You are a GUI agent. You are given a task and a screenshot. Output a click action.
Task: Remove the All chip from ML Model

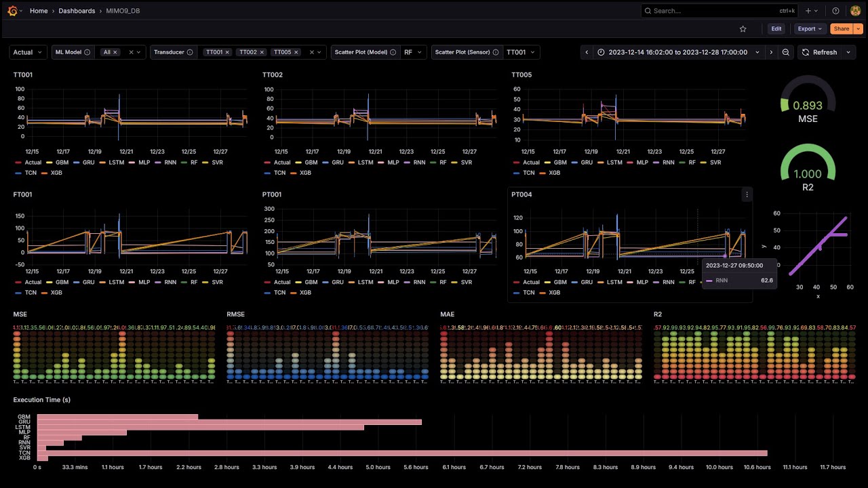[x=115, y=52]
